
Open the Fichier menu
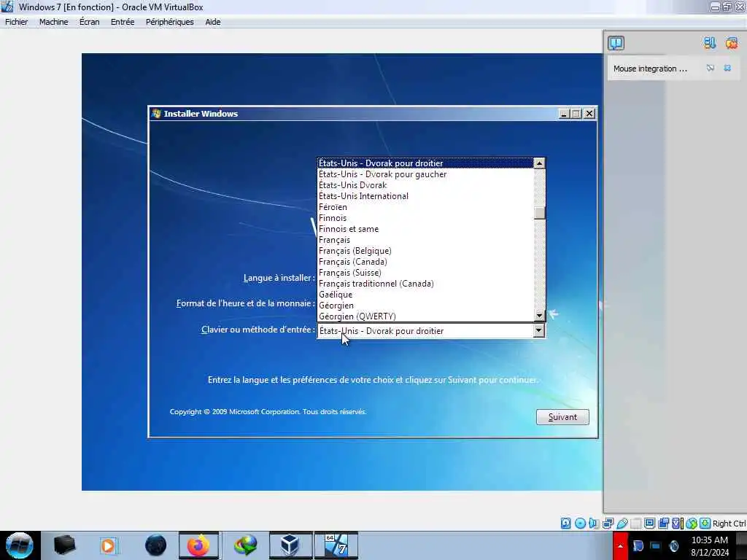pos(16,22)
